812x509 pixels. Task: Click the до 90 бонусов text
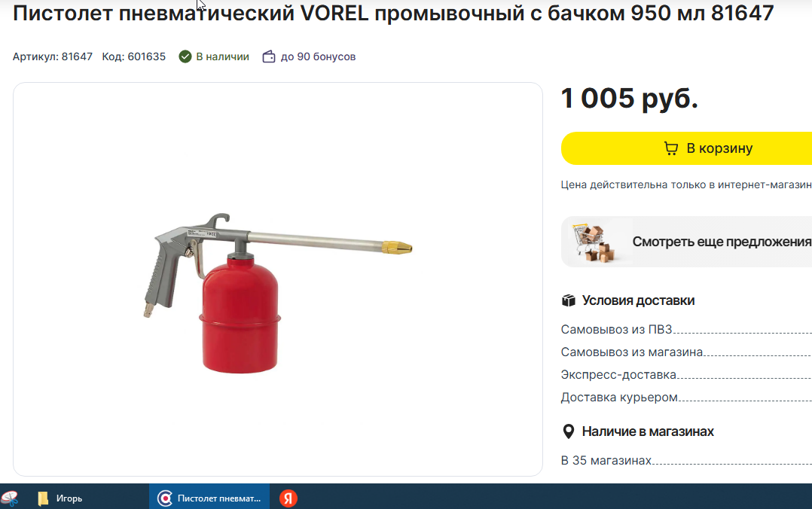(x=318, y=57)
